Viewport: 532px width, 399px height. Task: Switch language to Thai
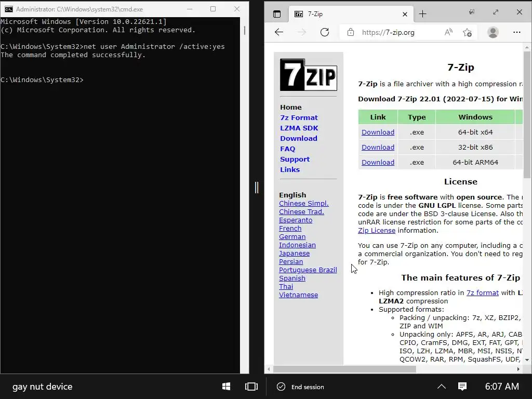pyautogui.click(x=286, y=286)
